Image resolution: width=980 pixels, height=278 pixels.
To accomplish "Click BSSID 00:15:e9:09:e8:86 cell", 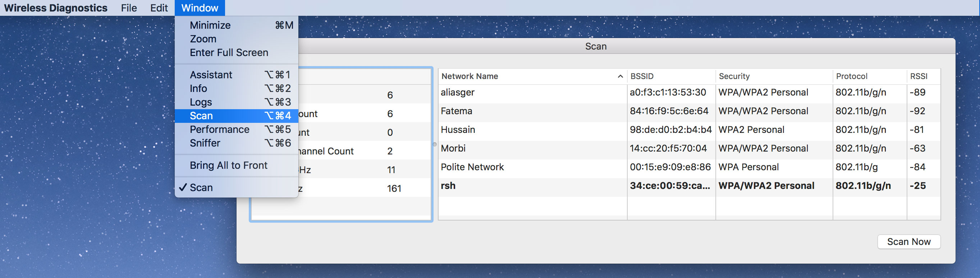I will point(670,167).
